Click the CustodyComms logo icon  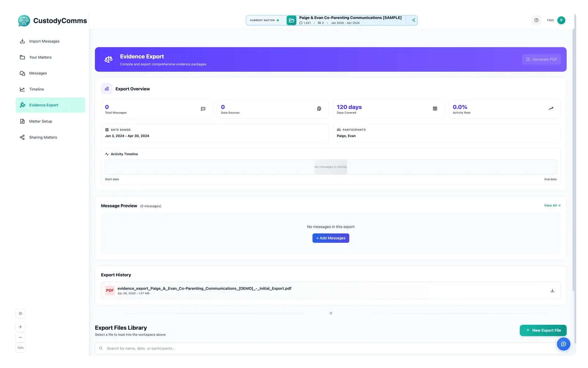click(x=24, y=21)
